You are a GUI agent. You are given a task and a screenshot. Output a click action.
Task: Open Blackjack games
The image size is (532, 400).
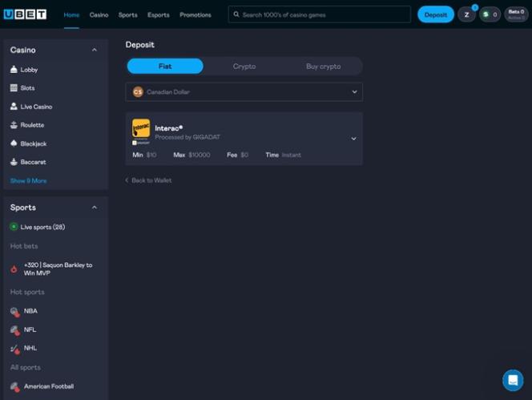click(x=33, y=143)
